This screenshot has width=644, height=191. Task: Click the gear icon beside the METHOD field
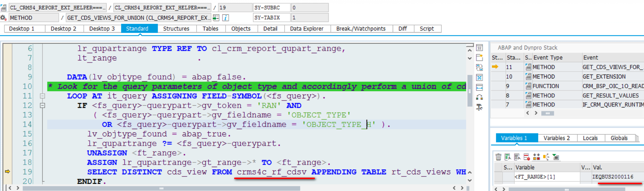pyautogui.click(x=3, y=18)
